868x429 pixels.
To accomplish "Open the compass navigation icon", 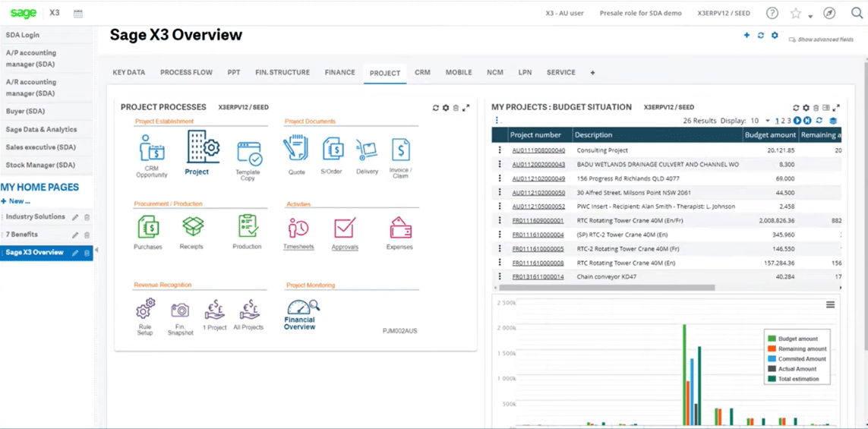I will coord(829,13).
